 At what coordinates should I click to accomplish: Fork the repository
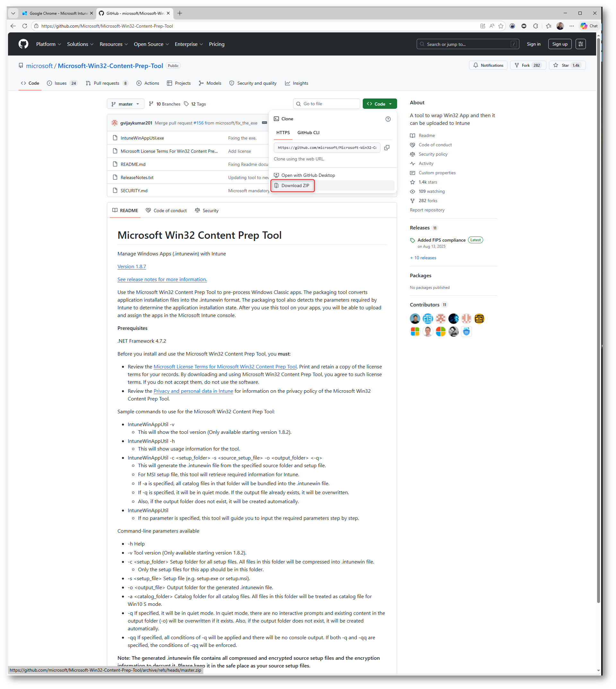[x=528, y=65]
